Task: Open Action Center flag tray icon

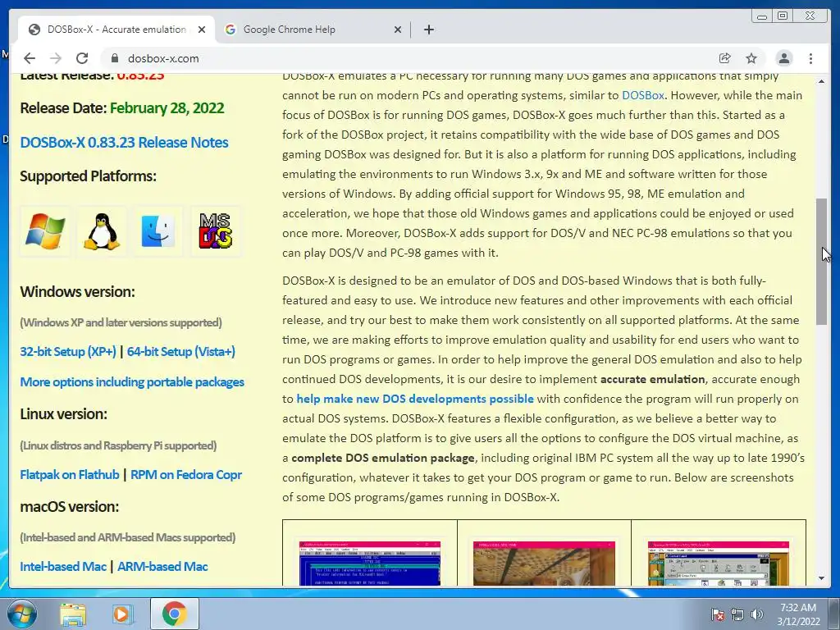Action: (x=718, y=615)
